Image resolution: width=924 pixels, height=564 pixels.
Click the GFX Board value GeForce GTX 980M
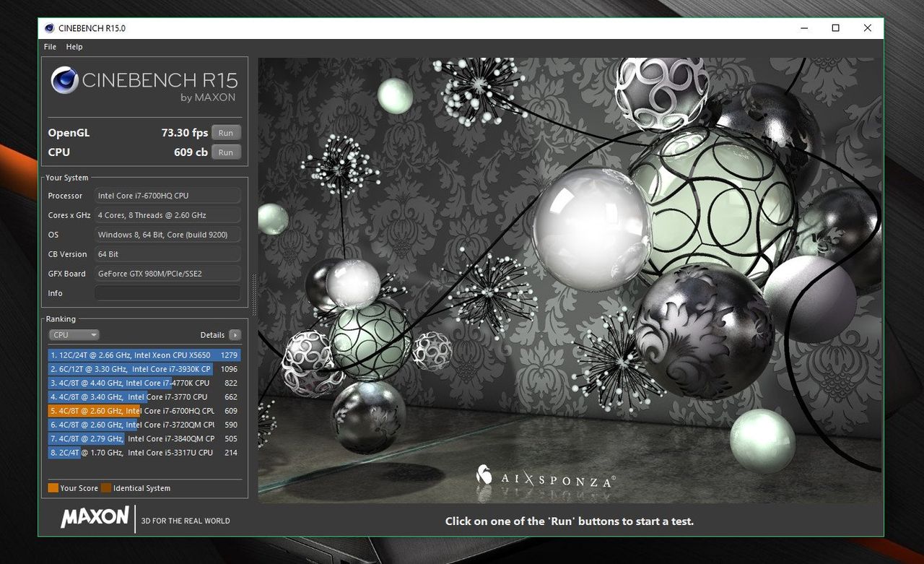coord(167,274)
